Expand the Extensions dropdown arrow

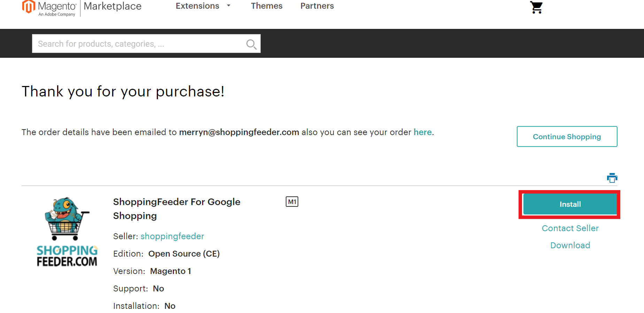(229, 6)
